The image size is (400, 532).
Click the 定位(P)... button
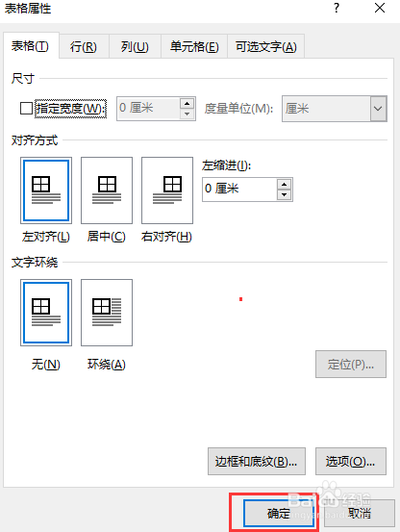pyautogui.click(x=351, y=364)
